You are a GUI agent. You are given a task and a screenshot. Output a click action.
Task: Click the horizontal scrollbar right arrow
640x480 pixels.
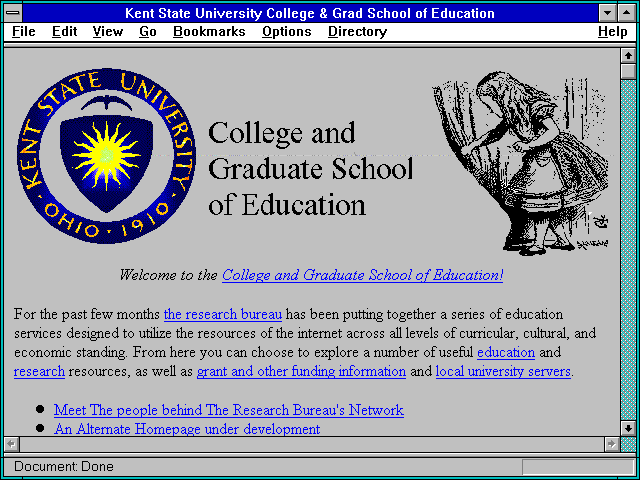[x=611, y=444]
